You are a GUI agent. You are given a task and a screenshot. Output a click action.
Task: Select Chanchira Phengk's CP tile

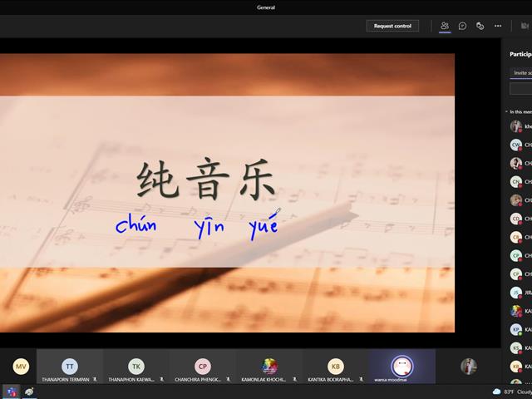coord(203,367)
